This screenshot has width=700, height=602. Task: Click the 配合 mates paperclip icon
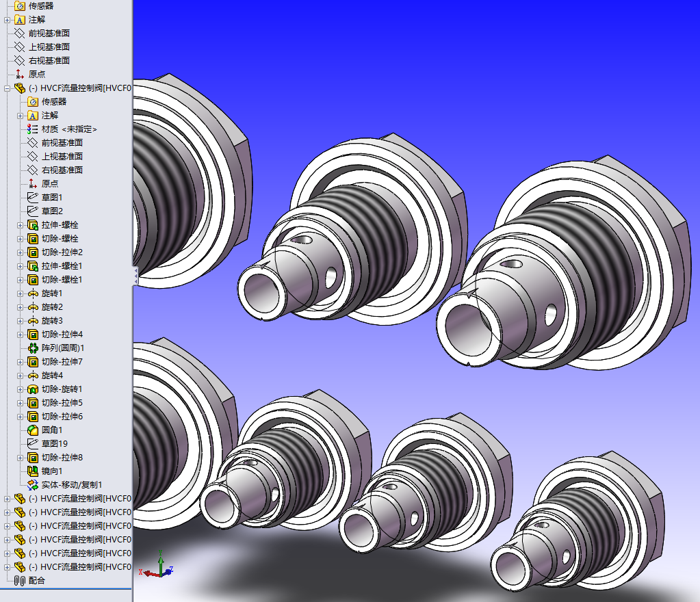click(x=20, y=581)
